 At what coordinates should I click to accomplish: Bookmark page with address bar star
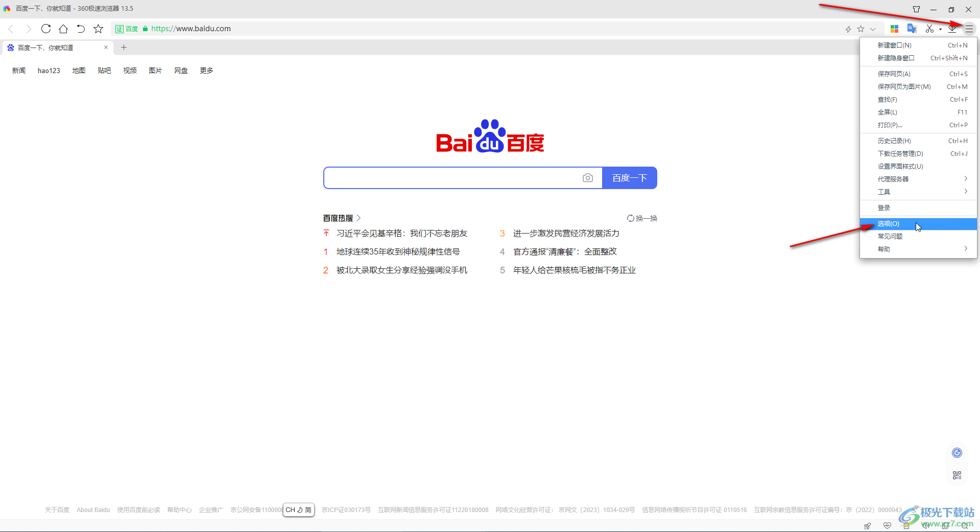pyautogui.click(x=861, y=29)
